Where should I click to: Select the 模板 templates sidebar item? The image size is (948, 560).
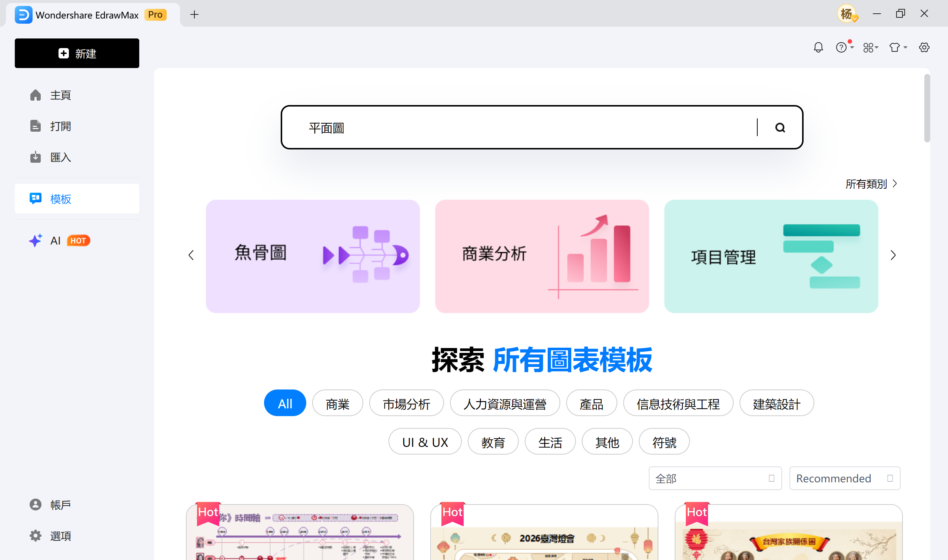60,199
